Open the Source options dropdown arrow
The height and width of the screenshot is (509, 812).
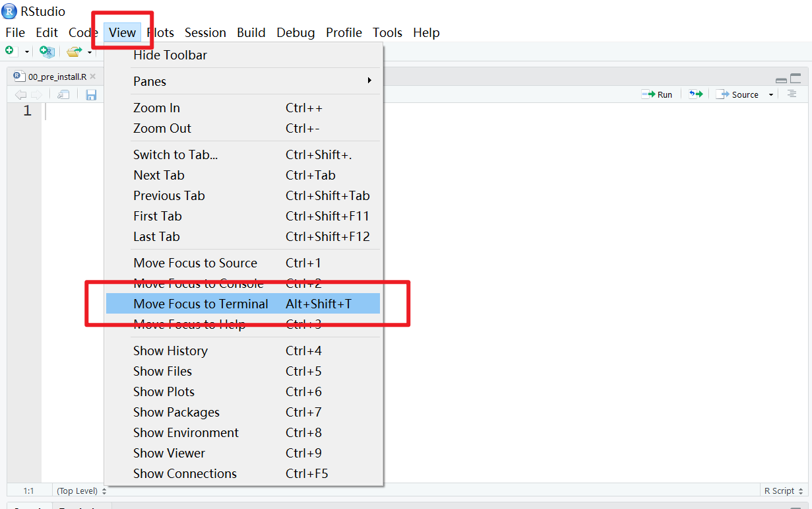coord(771,95)
